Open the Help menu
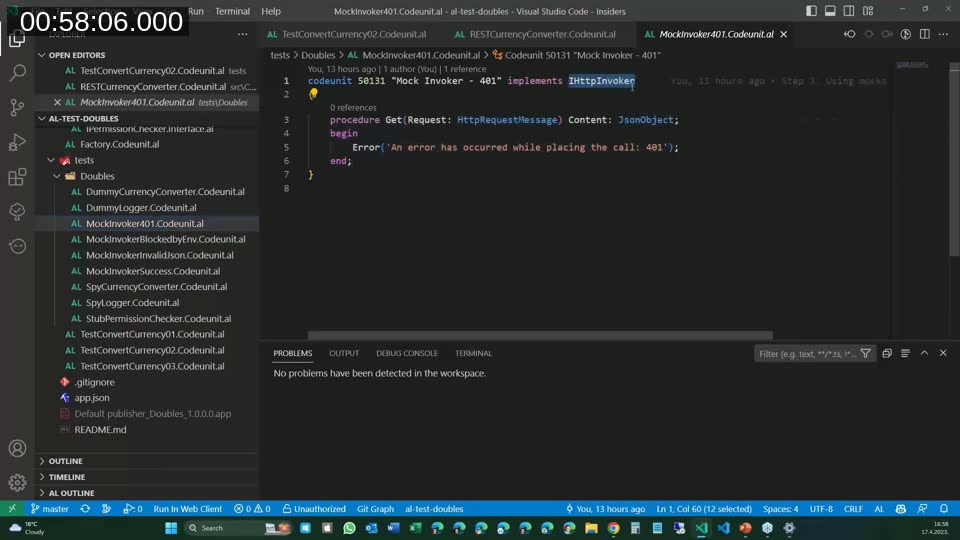 click(271, 11)
